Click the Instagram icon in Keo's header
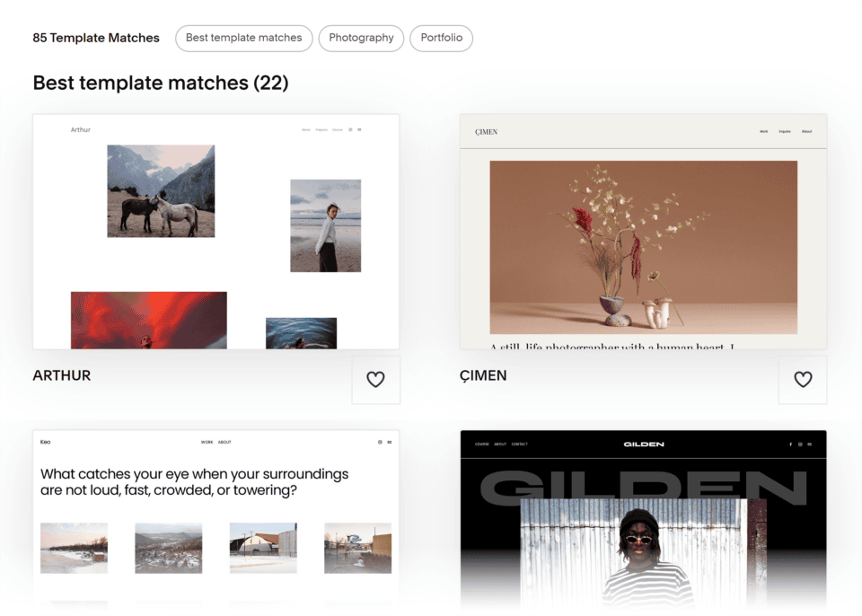Image resolution: width=862 pixels, height=616 pixels. 380,442
